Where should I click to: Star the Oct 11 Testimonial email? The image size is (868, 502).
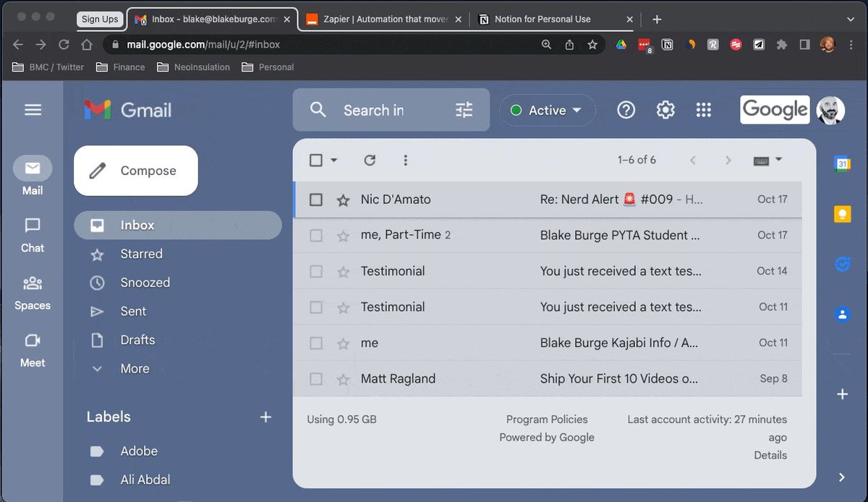(x=344, y=307)
